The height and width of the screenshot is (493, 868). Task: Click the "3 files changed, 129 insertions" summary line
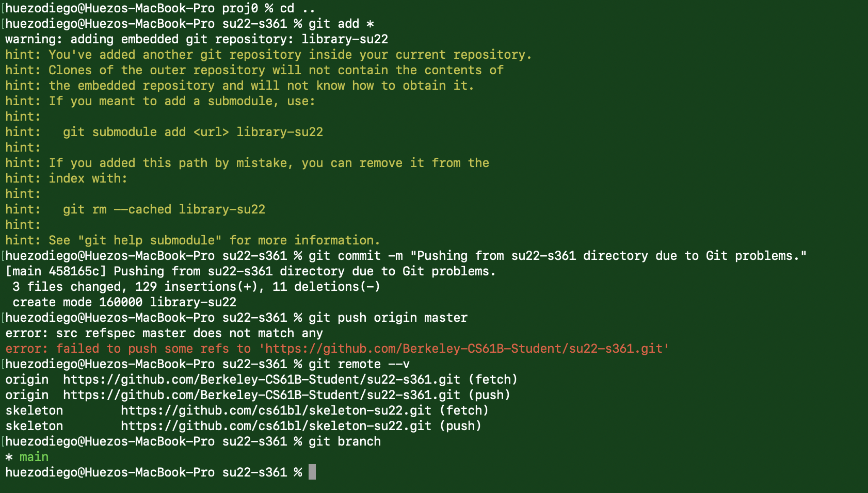(x=196, y=287)
